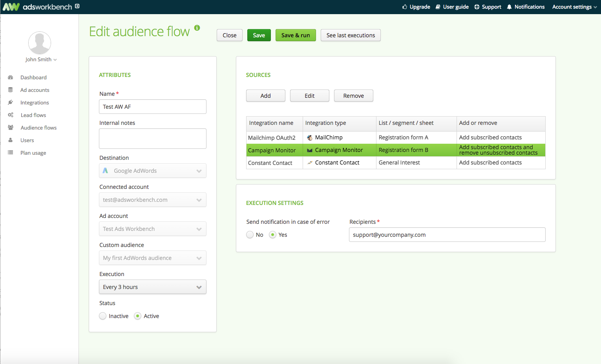Click the Recipients email field
Viewport: 601px width, 364px height.
click(447, 235)
